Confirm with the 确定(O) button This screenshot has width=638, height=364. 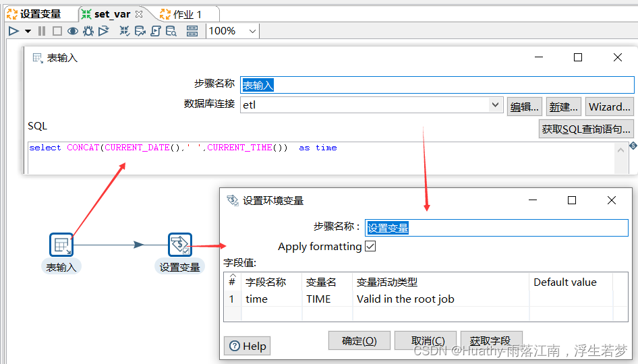coord(359,340)
